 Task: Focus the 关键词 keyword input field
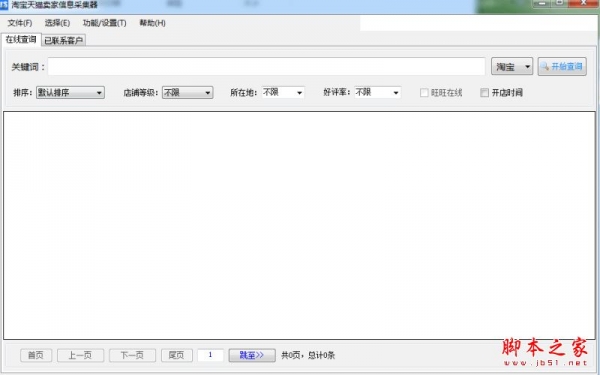266,67
